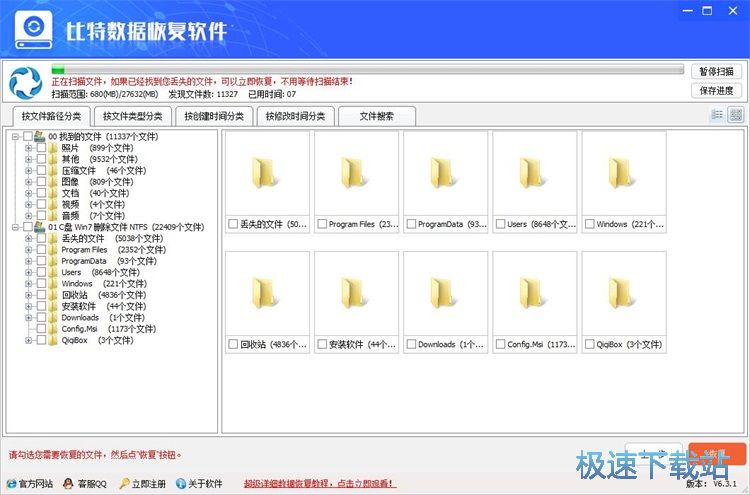Click the app logo disk icon

click(x=33, y=30)
